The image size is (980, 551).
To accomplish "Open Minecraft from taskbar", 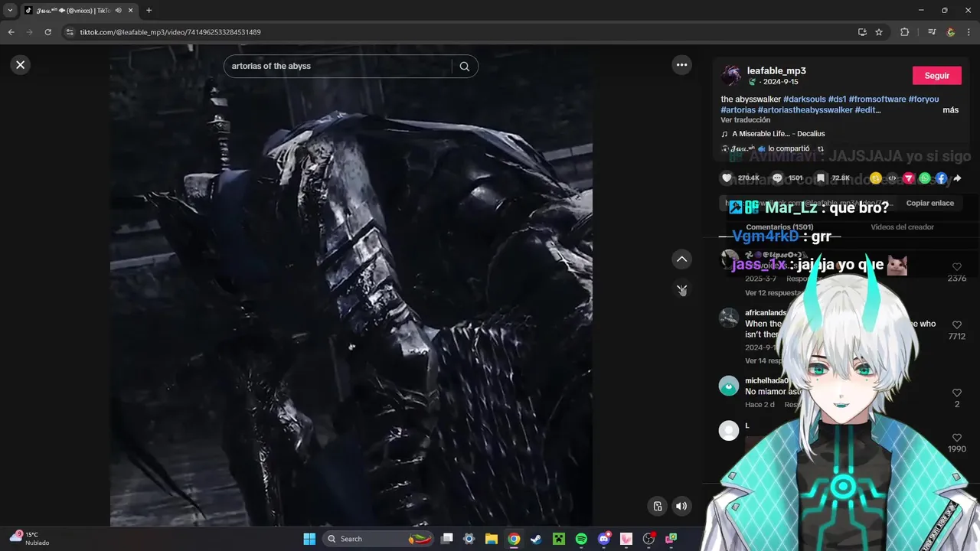I will click(558, 539).
